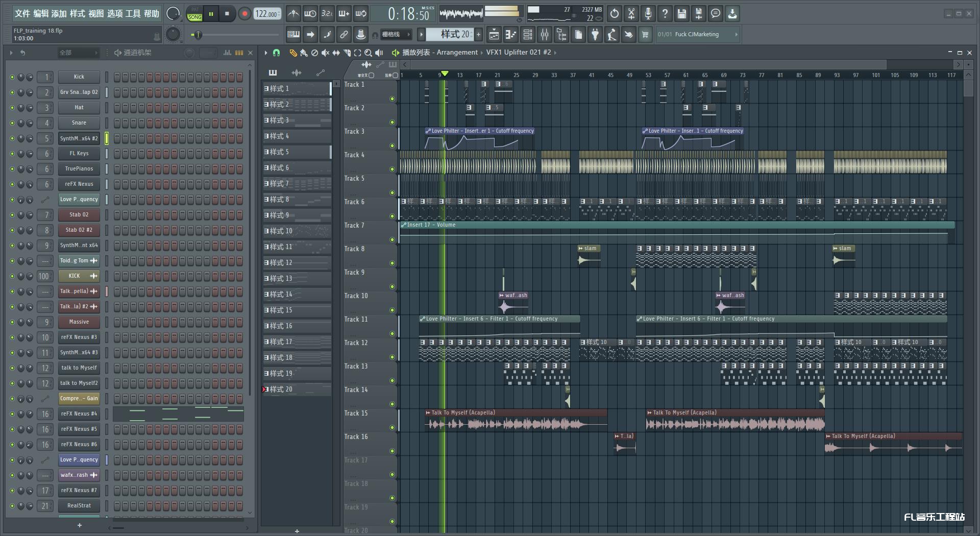Open the 编辑 (Edit) menu
Viewport: 980px width, 536px height.
point(41,14)
